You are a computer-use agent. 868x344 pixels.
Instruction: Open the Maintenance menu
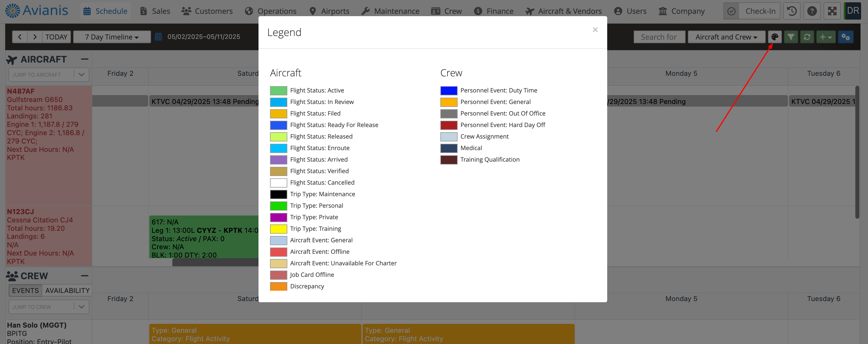390,11
